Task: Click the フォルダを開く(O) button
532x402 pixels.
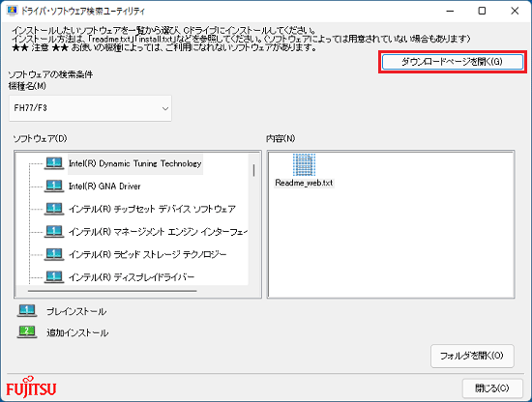Action: tap(472, 356)
